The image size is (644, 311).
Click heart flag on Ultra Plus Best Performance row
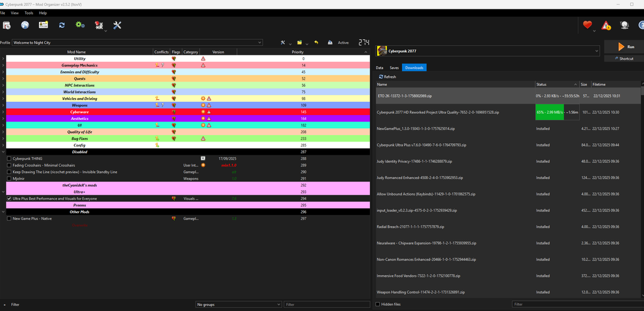[x=174, y=199]
